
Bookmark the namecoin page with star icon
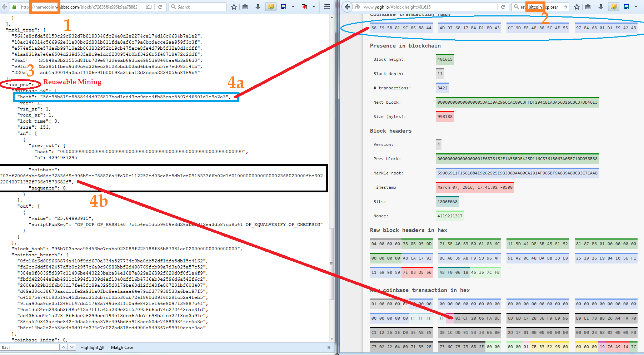pyautogui.click(x=234, y=7)
